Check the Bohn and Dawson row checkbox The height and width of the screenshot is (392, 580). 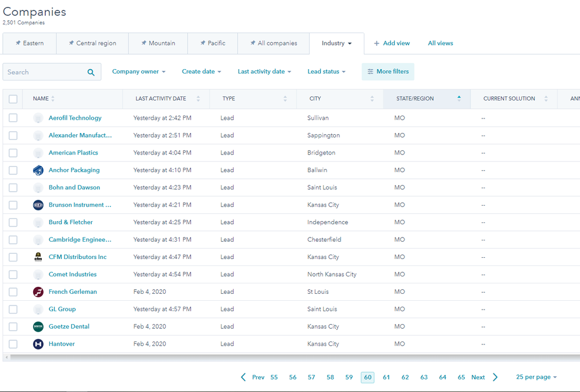click(x=13, y=188)
